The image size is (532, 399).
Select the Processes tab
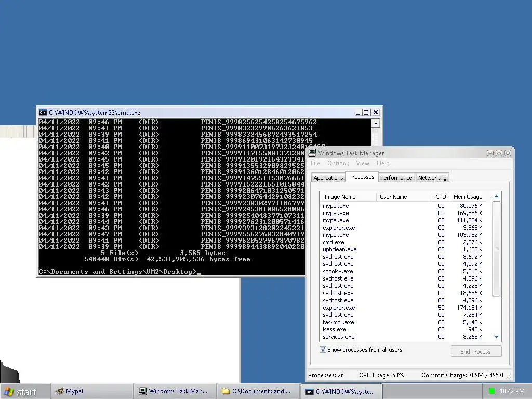pos(362,177)
